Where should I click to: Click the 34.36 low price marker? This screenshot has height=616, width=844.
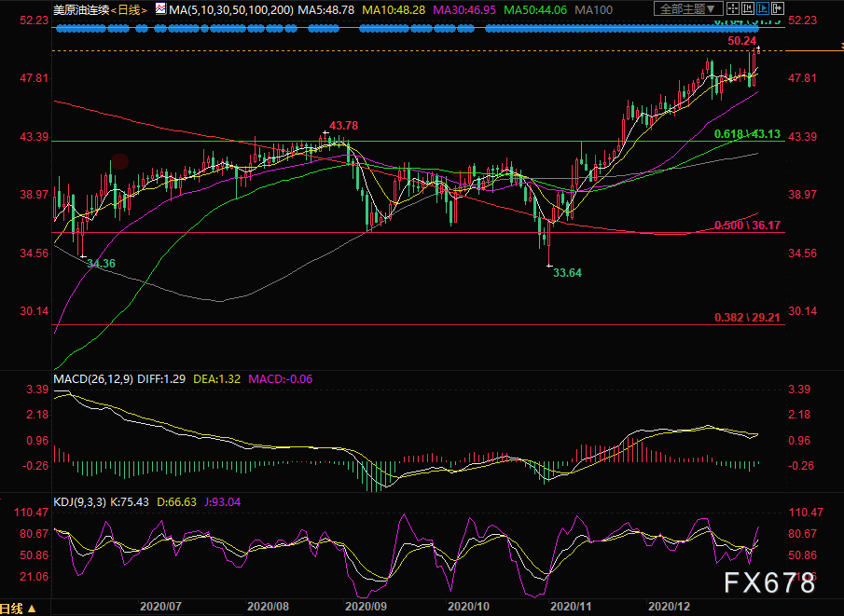101,265
